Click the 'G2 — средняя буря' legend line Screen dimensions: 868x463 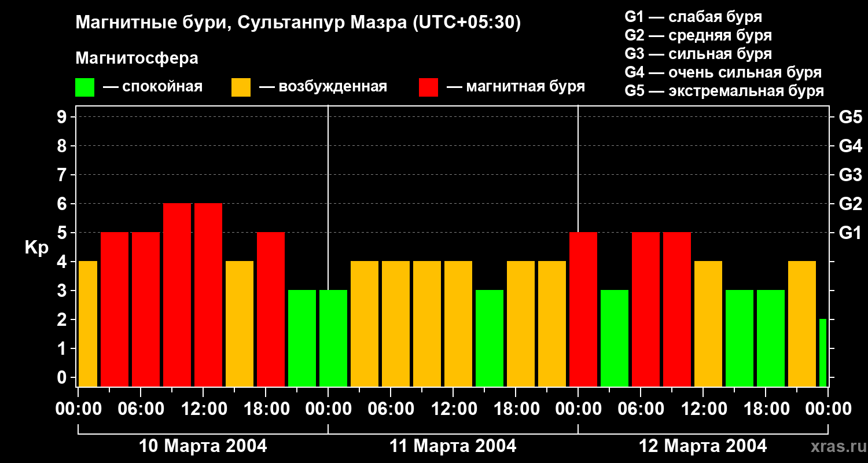[698, 35]
